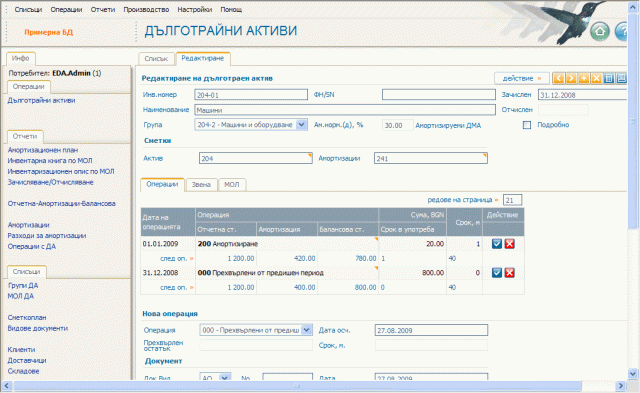
Task: Click the Наименование input field
Action: pyautogui.click(x=345, y=110)
